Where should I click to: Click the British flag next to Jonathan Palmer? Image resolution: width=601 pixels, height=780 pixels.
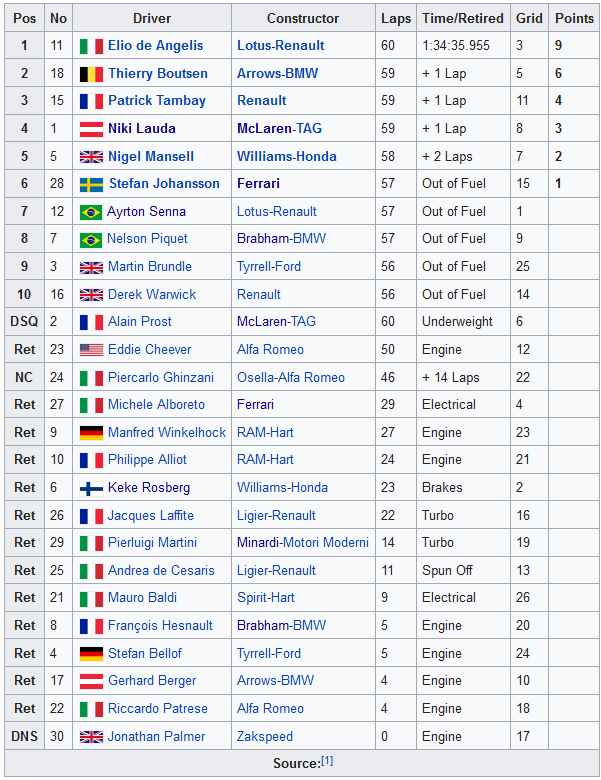point(91,737)
